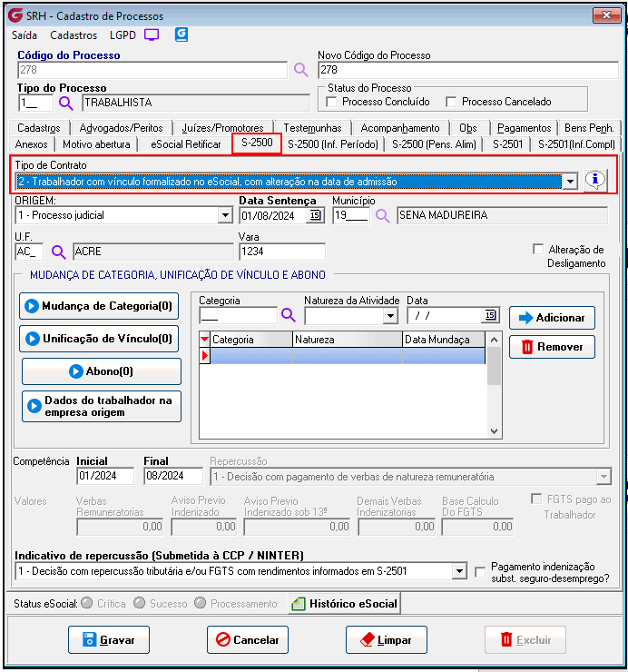Open the Cadastros menu
Image resolution: width=628 pixels, height=672 pixels.
pos(74,35)
